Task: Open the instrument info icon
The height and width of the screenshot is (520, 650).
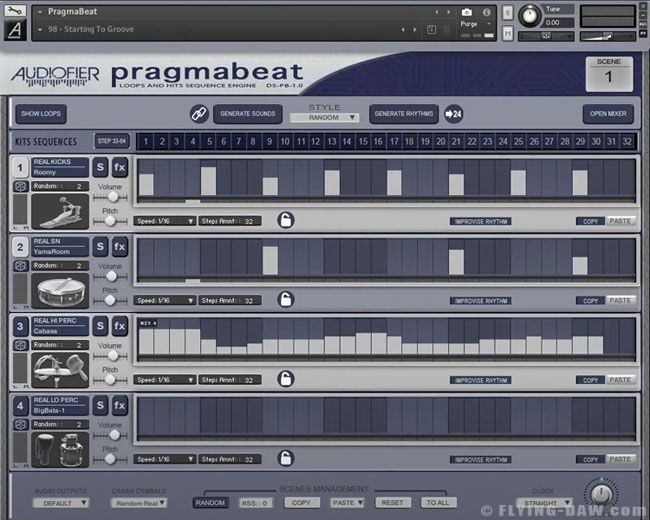Action: [486, 12]
